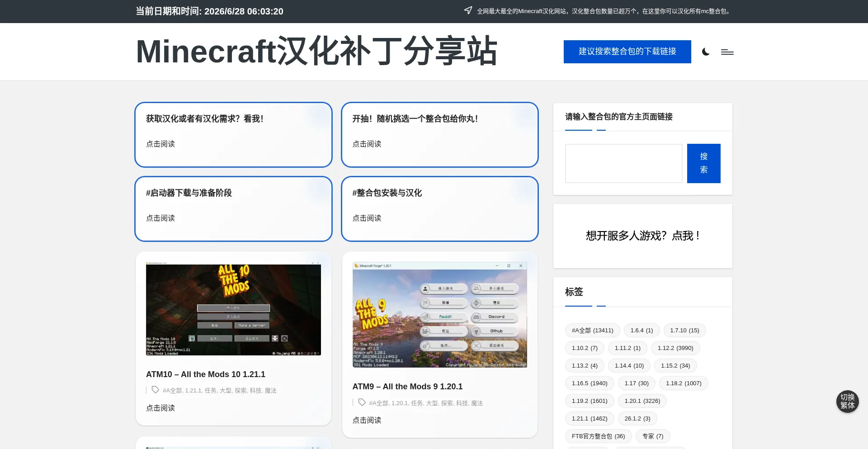The image size is (868, 449).
Task: Focus the modpack homepage link input field
Action: 623,163
